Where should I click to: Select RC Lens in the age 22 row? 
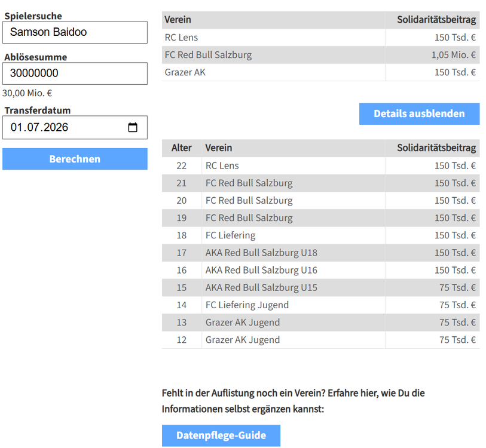click(x=222, y=165)
